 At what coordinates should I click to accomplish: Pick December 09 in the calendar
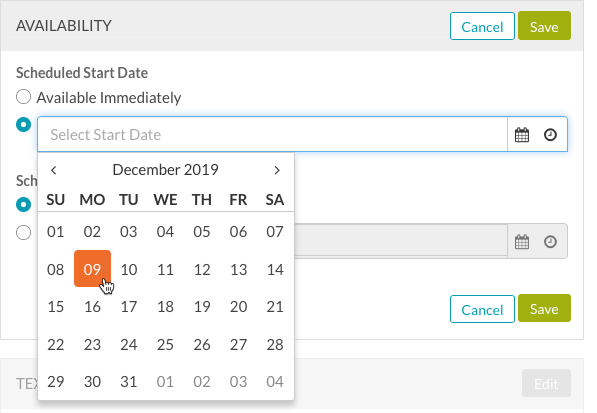(x=92, y=269)
